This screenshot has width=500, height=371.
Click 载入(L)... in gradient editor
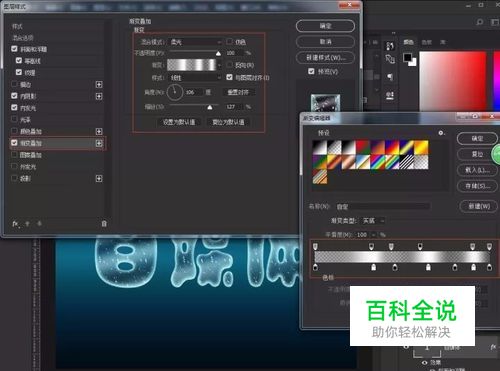pos(477,170)
